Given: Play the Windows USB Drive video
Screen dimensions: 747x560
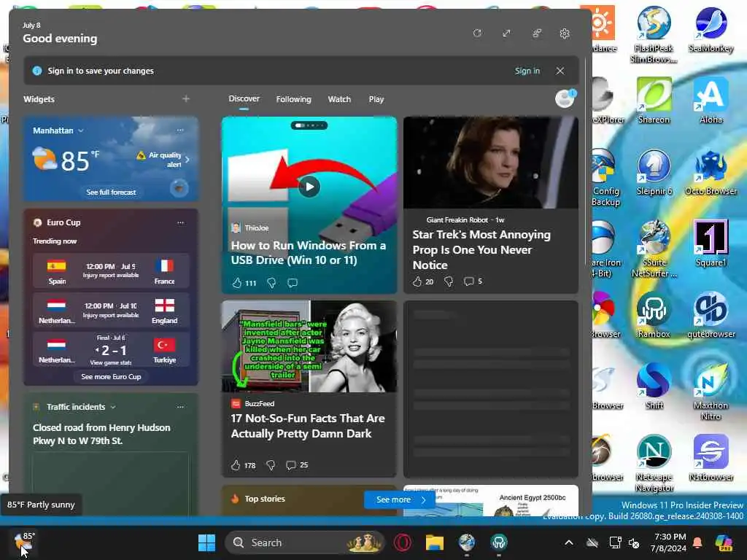Looking at the screenshot, I should click(x=309, y=187).
